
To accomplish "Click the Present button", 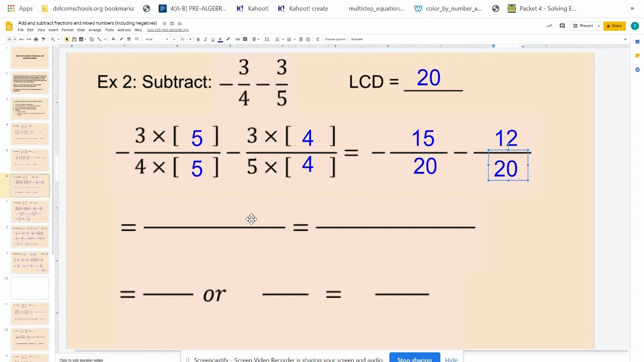I will click(x=584, y=26).
